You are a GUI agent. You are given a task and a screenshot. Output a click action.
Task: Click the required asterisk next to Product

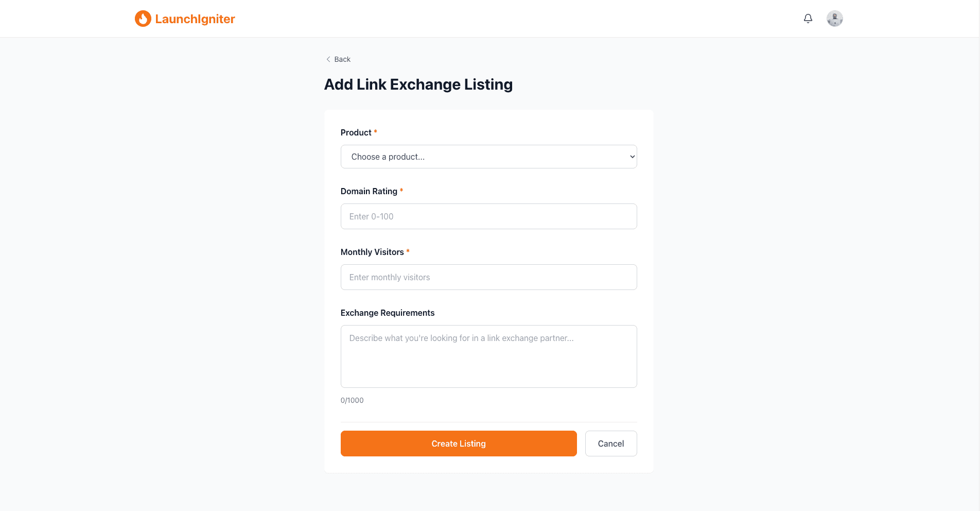click(375, 132)
